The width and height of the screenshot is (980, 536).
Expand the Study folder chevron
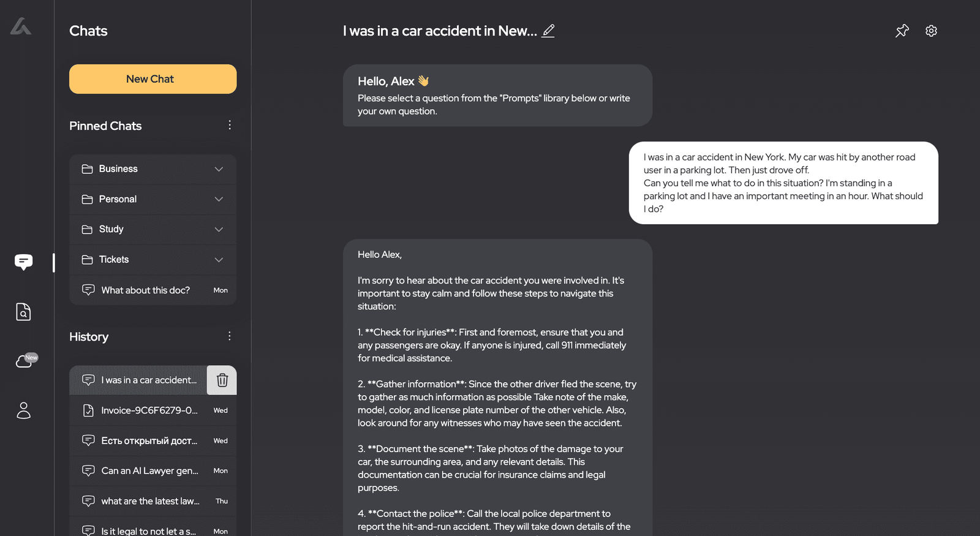(x=219, y=229)
